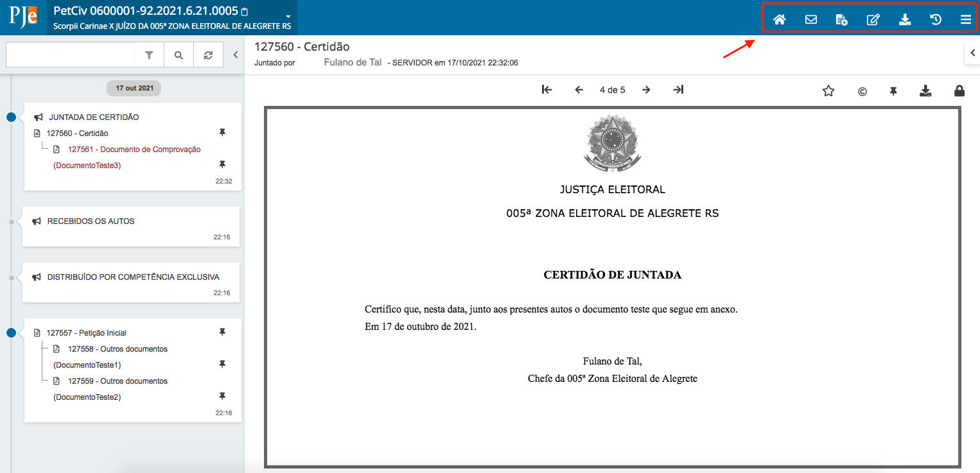Viewport: 980px width, 473px height.
Task: Jump to last document arrow
Action: click(678, 90)
